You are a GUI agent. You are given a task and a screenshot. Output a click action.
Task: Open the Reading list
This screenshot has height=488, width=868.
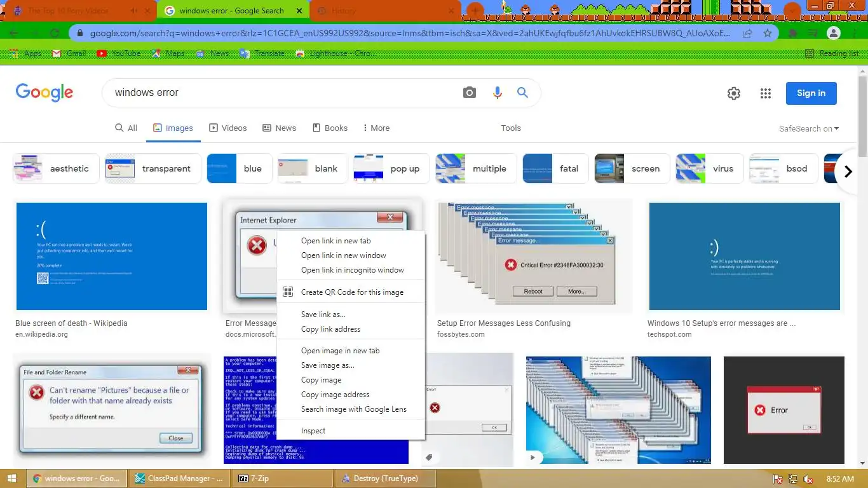[832, 53]
